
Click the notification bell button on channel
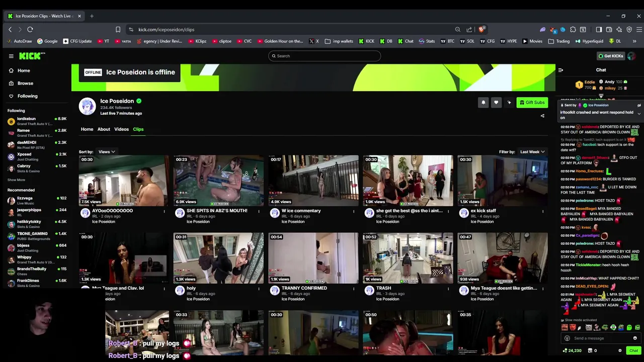pyautogui.click(x=483, y=103)
